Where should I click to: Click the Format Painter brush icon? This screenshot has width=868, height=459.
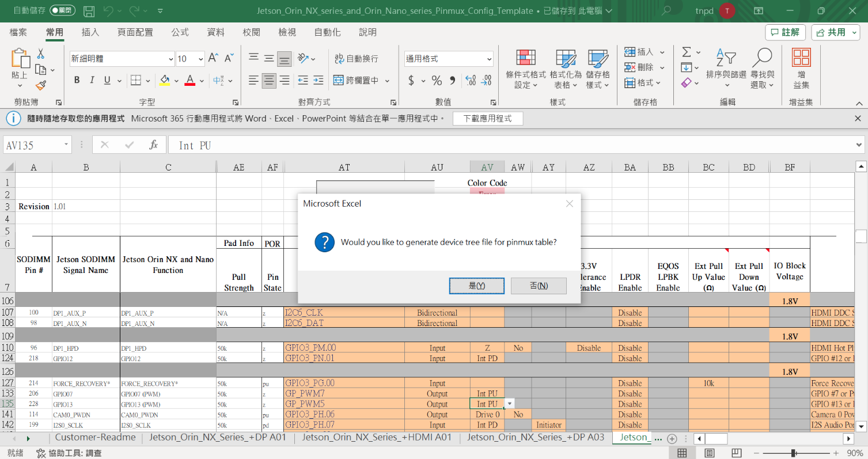(x=41, y=85)
